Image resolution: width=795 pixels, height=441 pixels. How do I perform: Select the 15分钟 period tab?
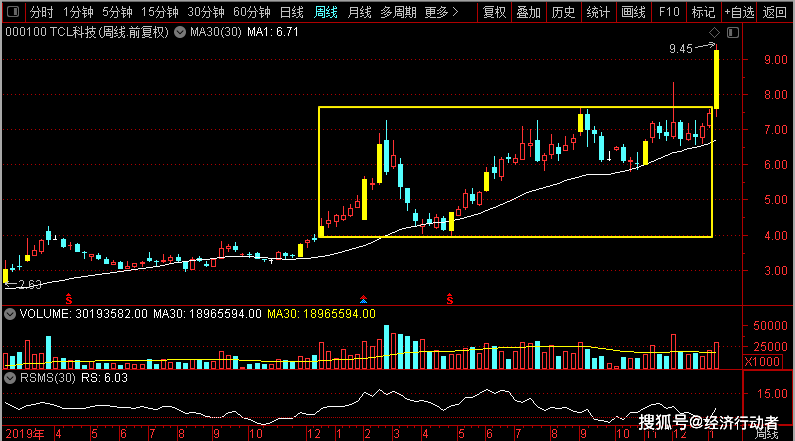(x=159, y=12)
